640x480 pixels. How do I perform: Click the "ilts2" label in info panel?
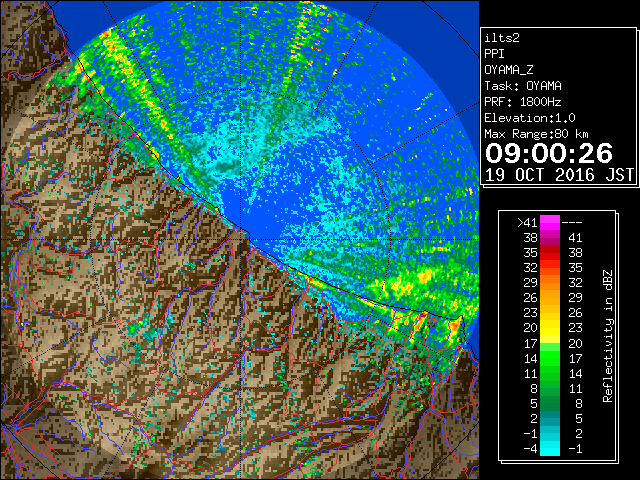(502, 38)
